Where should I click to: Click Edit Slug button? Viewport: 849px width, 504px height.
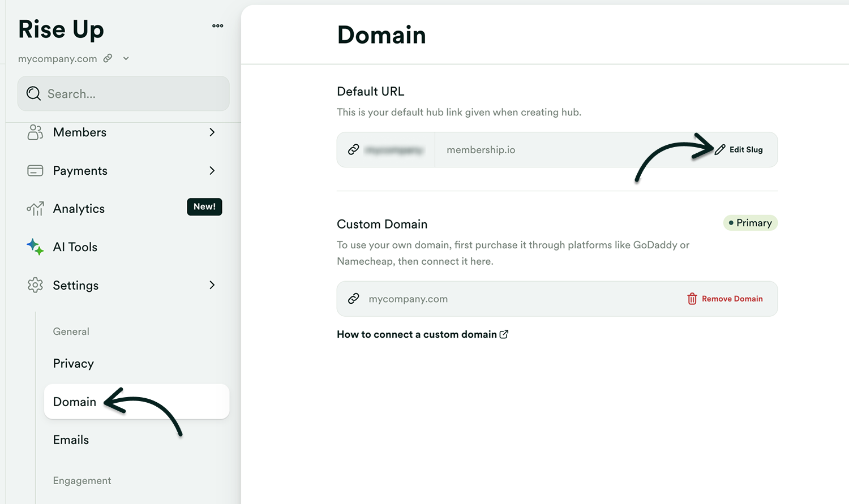coord(739,150)
